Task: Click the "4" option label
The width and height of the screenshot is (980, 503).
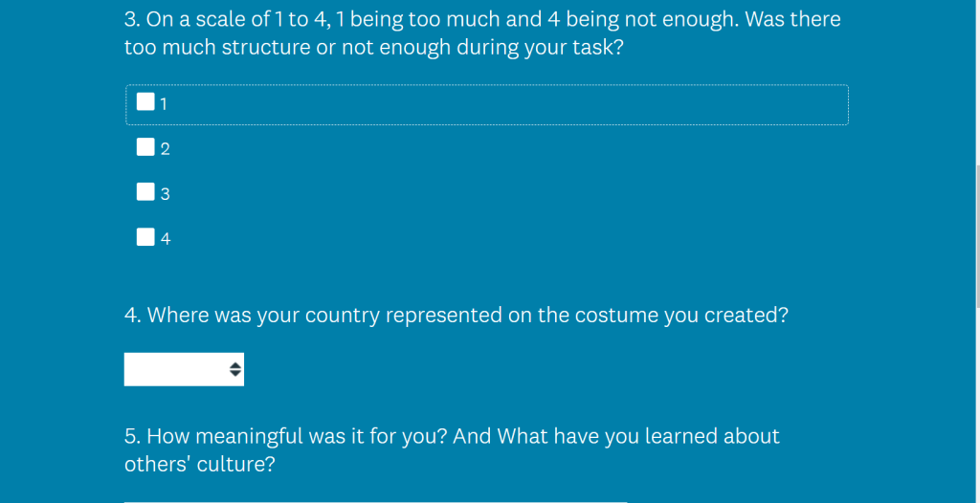Action: [x=165, y=239]
